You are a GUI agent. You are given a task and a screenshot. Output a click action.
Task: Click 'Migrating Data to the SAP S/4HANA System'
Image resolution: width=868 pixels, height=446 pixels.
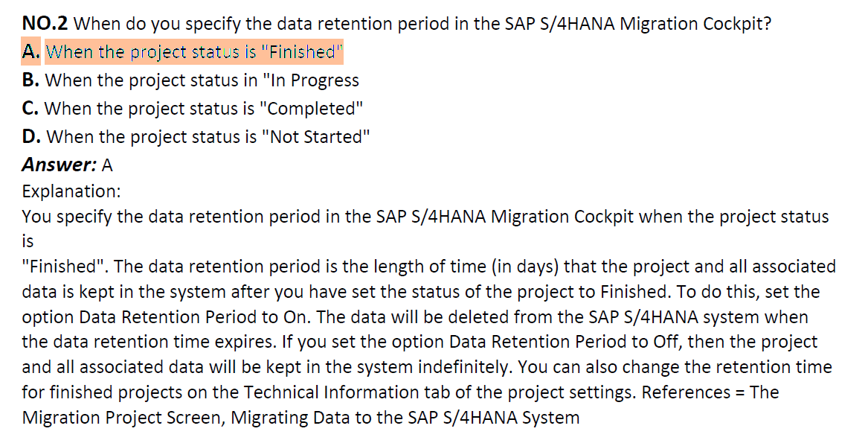(405, 417)
